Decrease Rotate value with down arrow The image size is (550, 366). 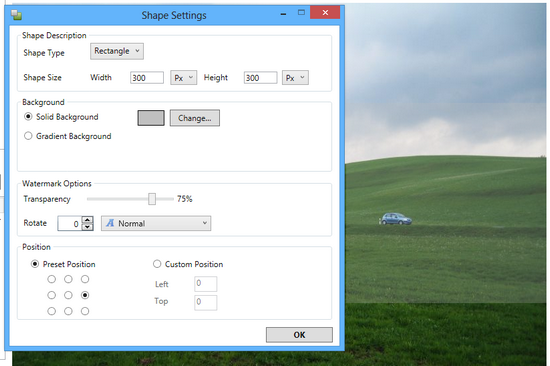click(87, 227)
